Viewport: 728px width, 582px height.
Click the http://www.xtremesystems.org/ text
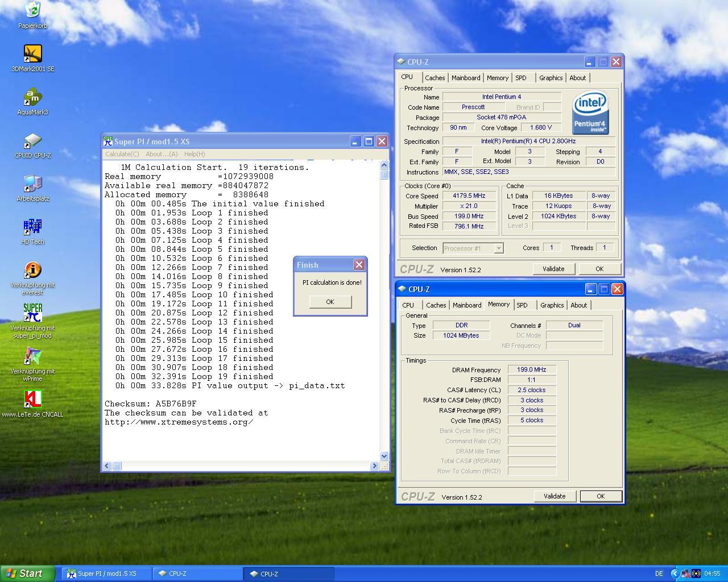click(x=179, y=422)
